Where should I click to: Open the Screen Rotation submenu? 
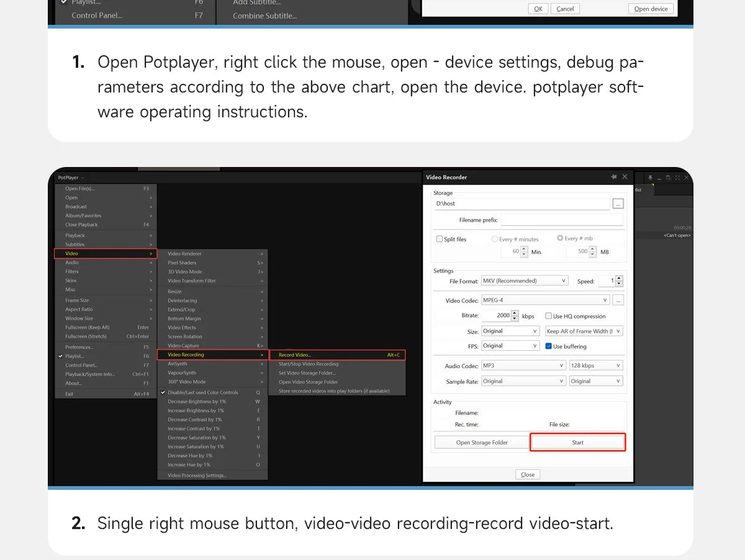tap(212, 336)
